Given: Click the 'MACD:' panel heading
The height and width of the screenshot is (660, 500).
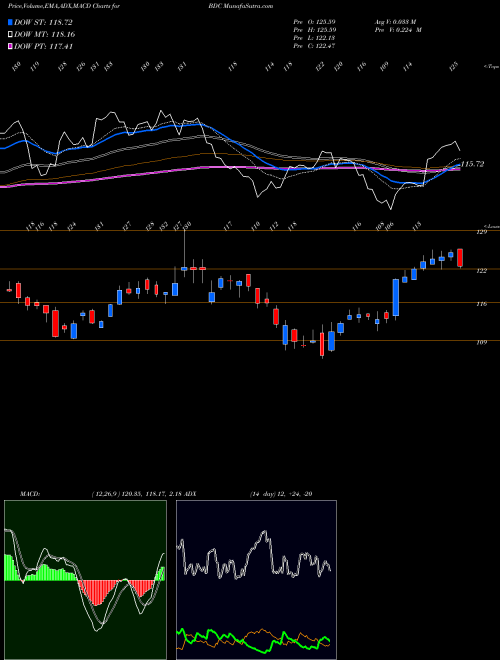Looking at the screenshot, I should (30, 494).
